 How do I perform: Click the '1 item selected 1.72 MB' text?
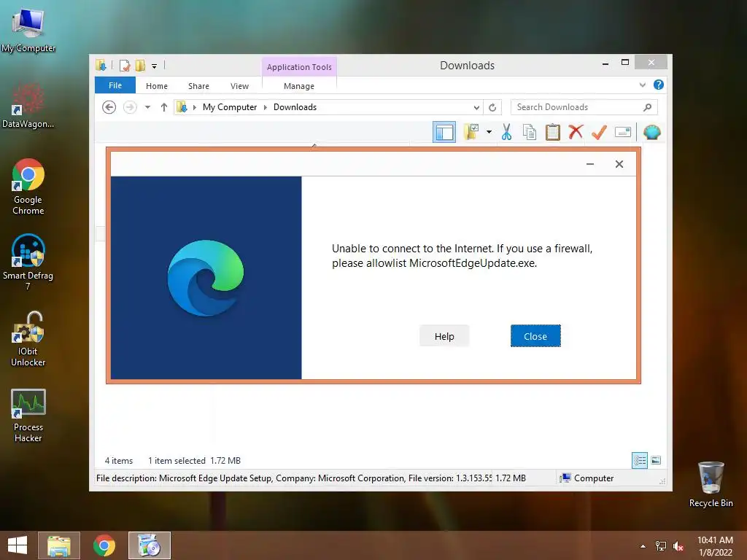click(194, 461)
